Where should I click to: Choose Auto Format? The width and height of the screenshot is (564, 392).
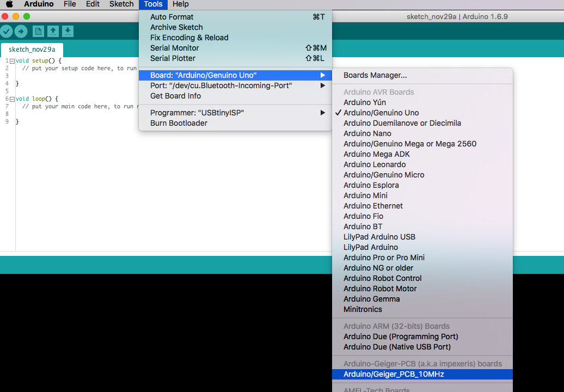click(x=235, y=17)
